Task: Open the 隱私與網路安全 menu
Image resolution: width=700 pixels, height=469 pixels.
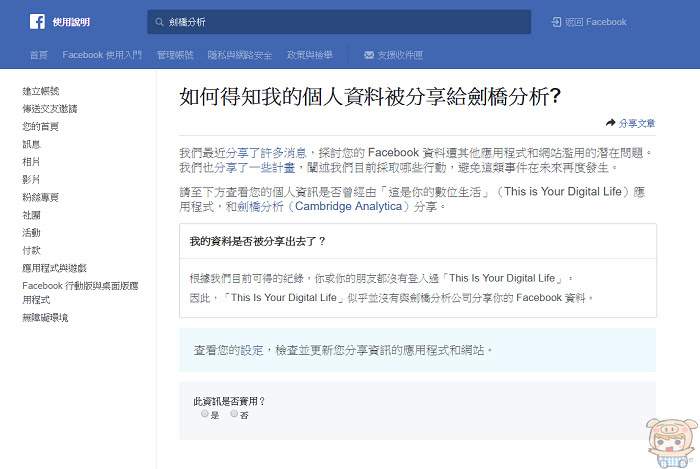Action: click(x=240, y=55)
